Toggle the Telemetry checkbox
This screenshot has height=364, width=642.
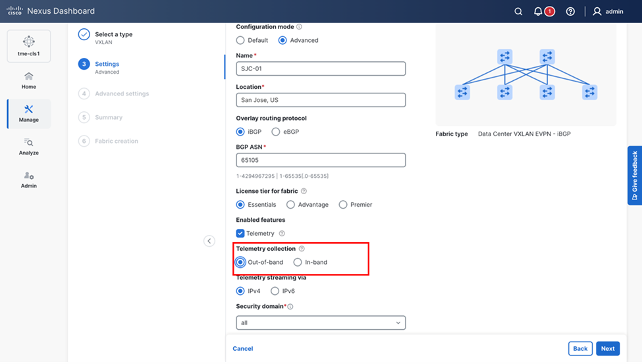tap(240, 234)
